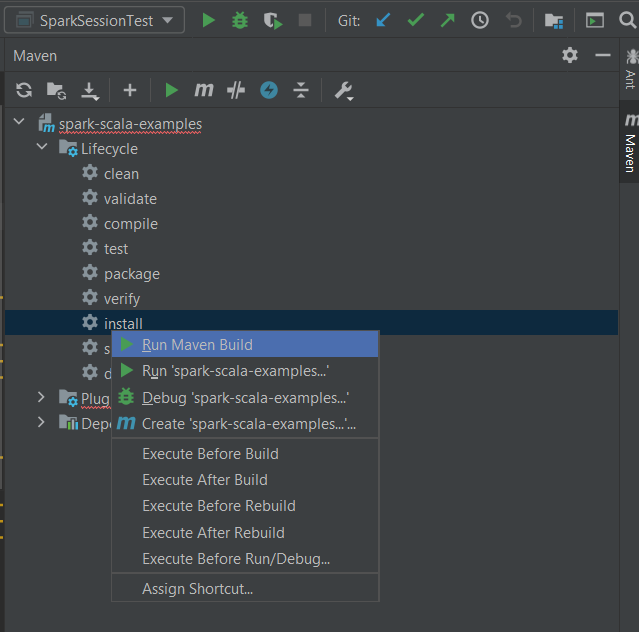
Task: Show Git history with the clock icon
Action: coord(480,20)
